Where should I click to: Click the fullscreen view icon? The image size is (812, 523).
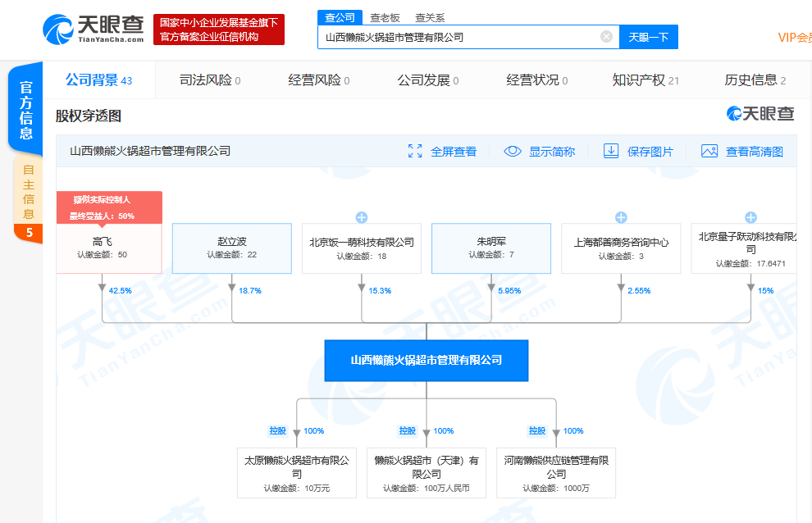pyautogui.click(x=415, y=151)
